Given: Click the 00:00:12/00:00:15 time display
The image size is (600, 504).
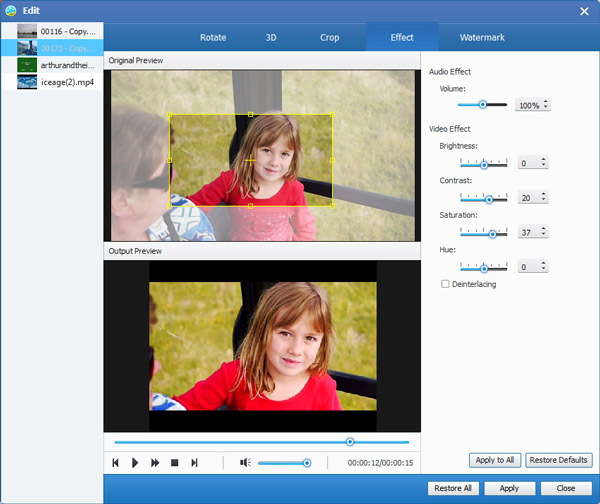Looking at the screenshot, I should [380, 463].
